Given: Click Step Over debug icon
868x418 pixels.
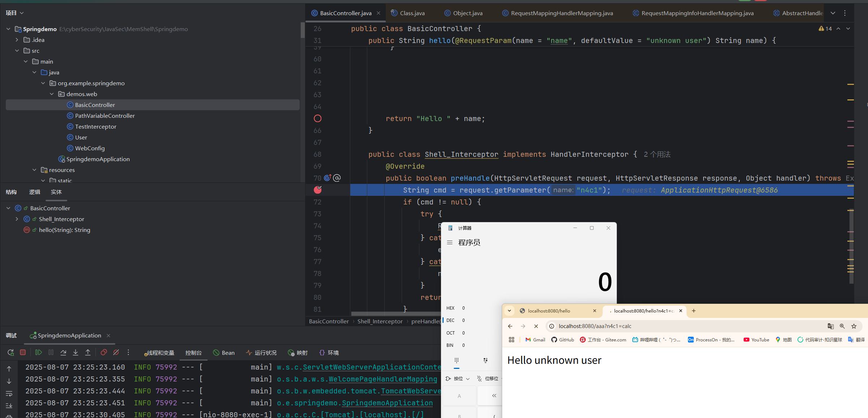Looking at the screenshot, I should point(63,352).
